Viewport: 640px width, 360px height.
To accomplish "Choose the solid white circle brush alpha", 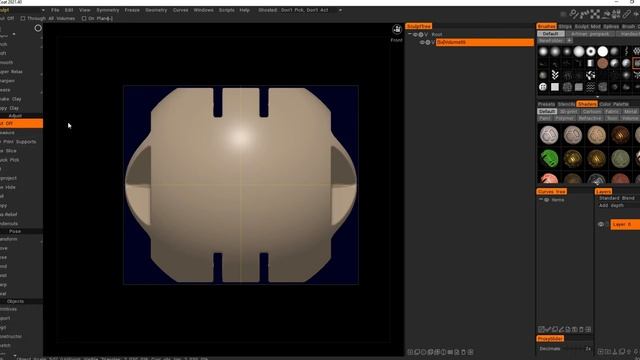I will (x=603, y=51).
